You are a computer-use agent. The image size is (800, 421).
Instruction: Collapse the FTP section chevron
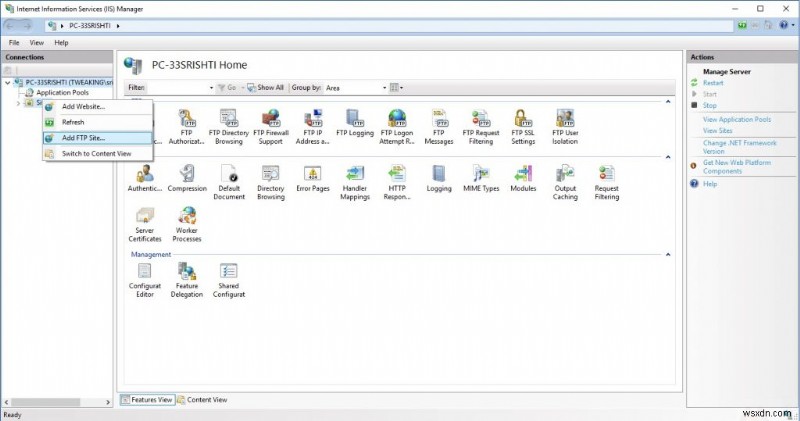(668, 102)
